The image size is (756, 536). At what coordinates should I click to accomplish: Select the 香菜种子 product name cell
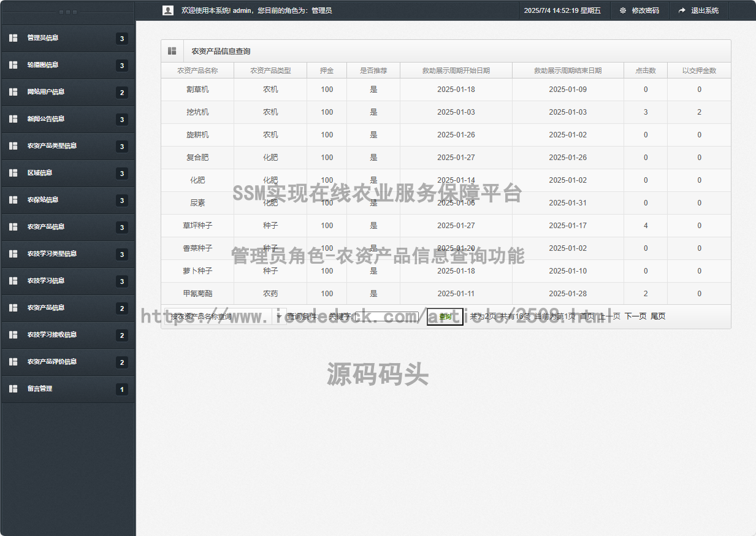pyautogui.click(x=197, y=248)
